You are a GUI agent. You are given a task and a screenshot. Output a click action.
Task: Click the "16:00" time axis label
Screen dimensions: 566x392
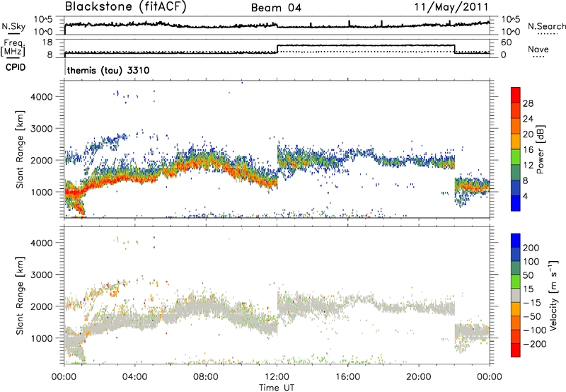(x=347, y=377)
